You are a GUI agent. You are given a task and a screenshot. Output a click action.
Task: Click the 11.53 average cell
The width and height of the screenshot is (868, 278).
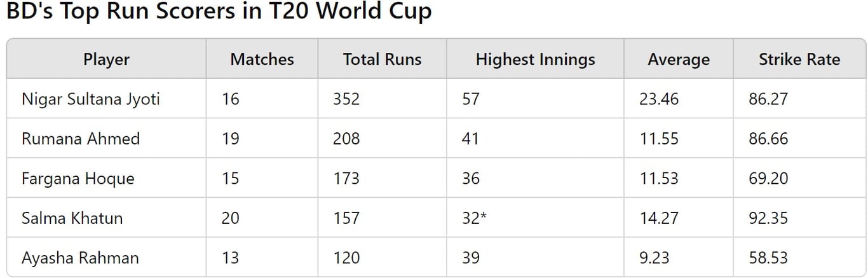coord(659,179)
